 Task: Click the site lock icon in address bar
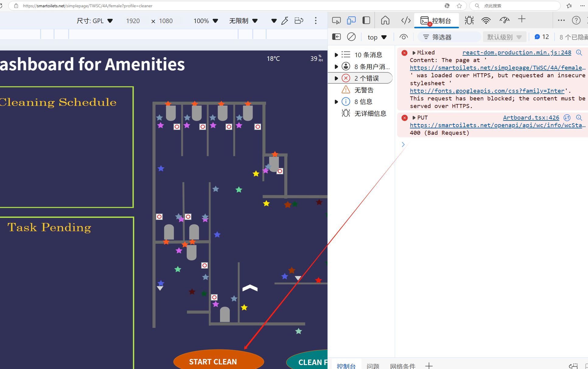click(16, 6)
